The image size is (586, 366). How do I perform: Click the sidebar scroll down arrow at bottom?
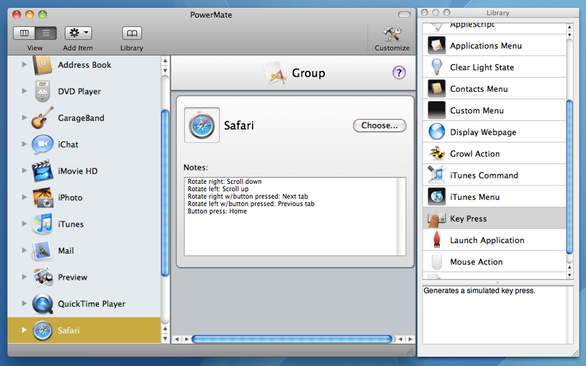[165, 339]
